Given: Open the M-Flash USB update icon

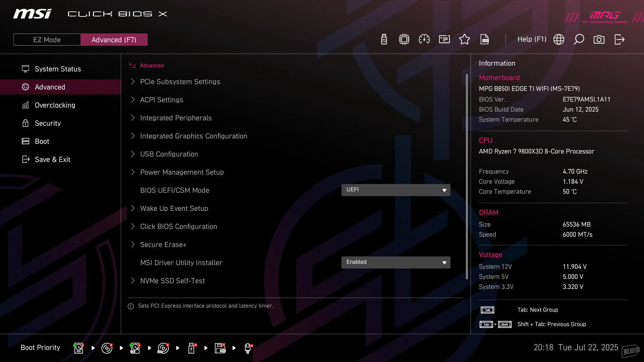Looking at the screenshot, I should point(384,40).
